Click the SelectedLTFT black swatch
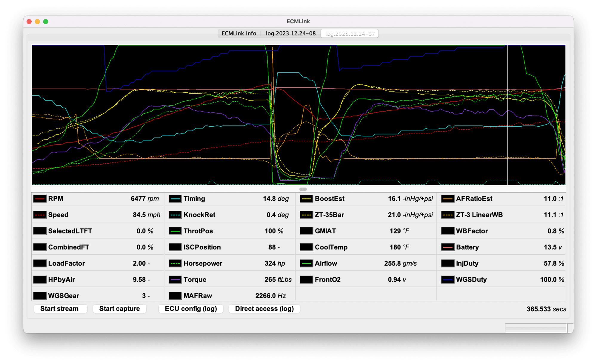This screenshot has width=597, height=364. pos(40,231)
